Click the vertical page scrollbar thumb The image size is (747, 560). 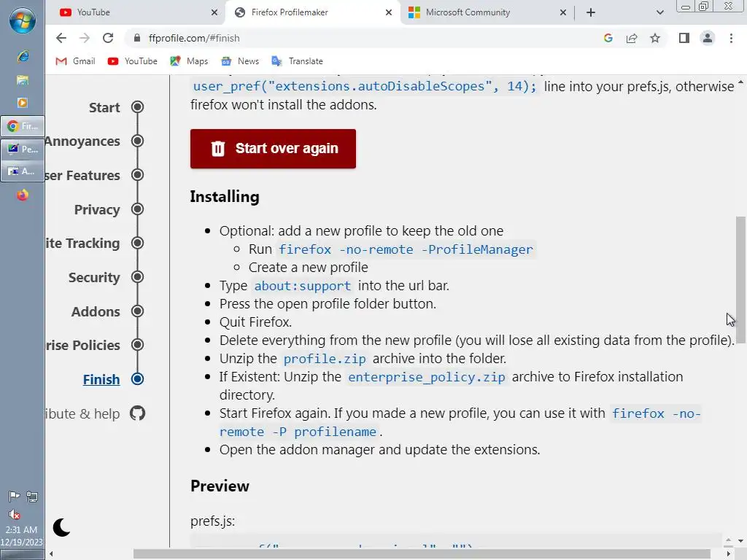740,279
